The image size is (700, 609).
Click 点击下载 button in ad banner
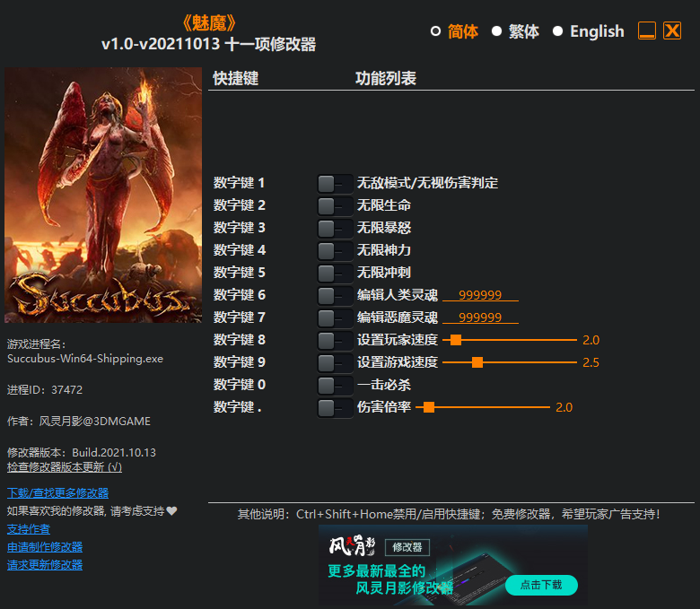pyautogui.click(x=541, y=585)
